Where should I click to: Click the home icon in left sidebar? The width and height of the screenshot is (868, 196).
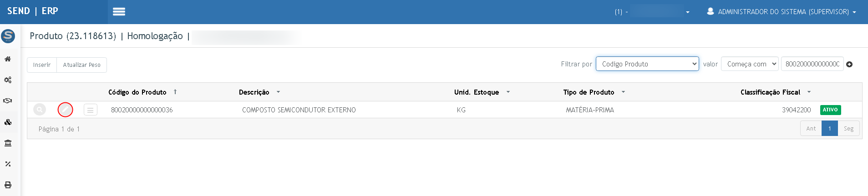point(8,59)
